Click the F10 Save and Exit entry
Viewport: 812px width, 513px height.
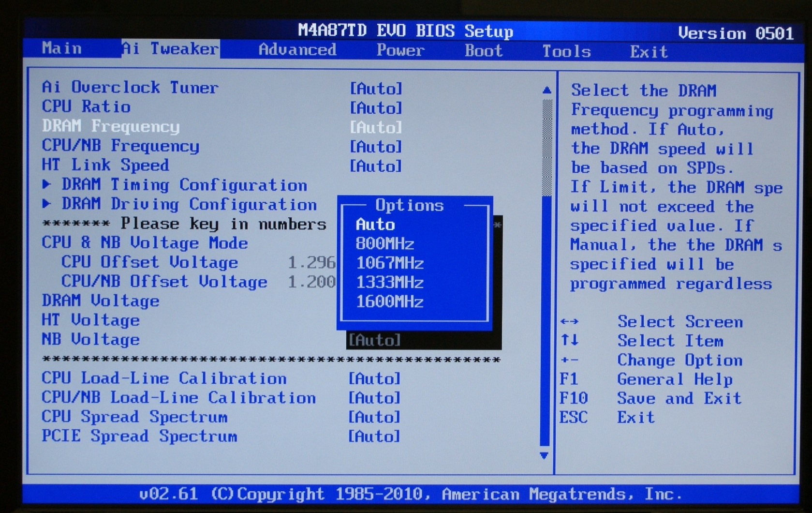[x=650, y=398]
